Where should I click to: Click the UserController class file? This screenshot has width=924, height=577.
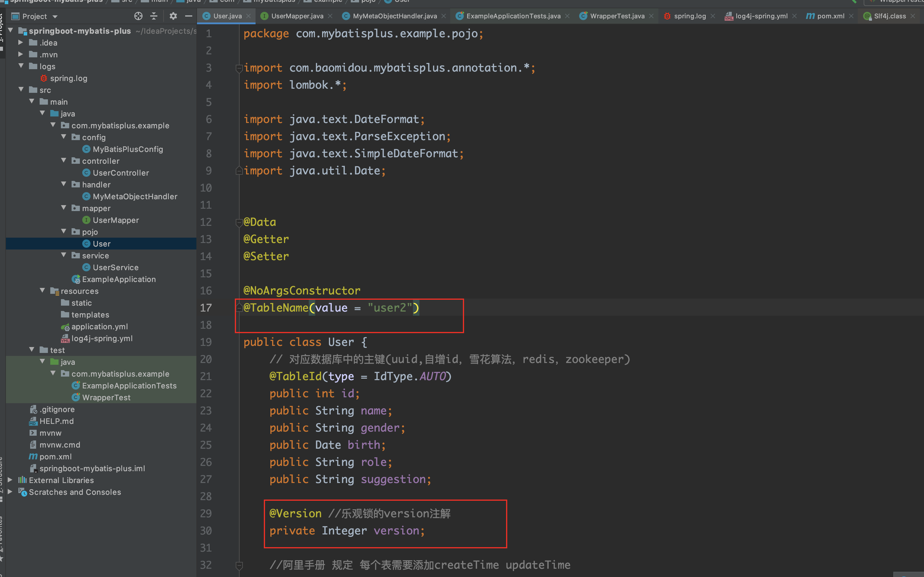tap(121, 173)
